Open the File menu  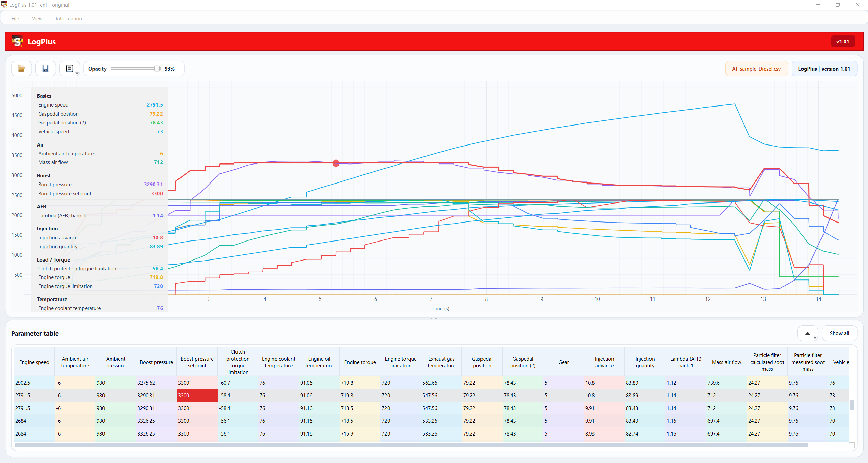[15, 19]
